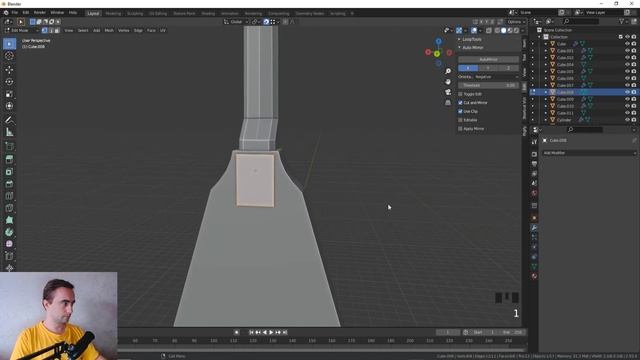Select the Select Box tool

(x=9, y=44)
